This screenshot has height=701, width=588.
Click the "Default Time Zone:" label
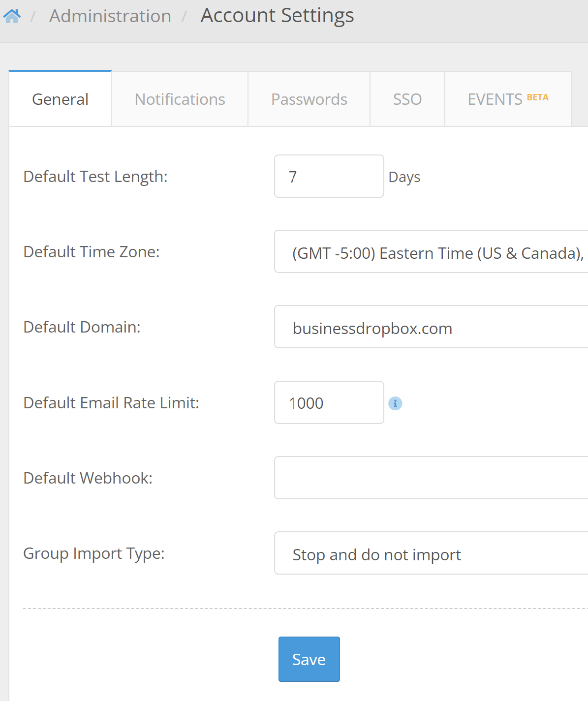click(x=92, y=252)
